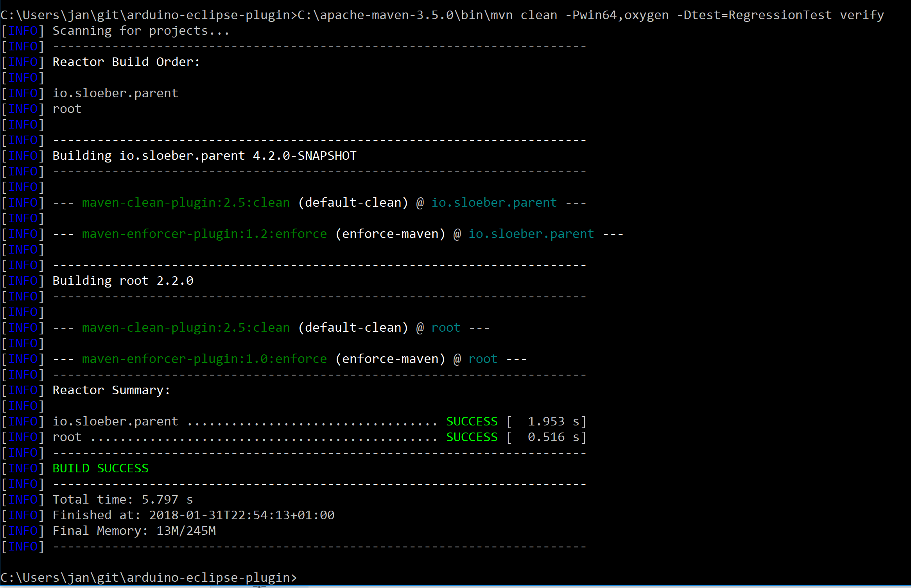Select the -Dtest=RegressionTest argument text

(755, 14)
